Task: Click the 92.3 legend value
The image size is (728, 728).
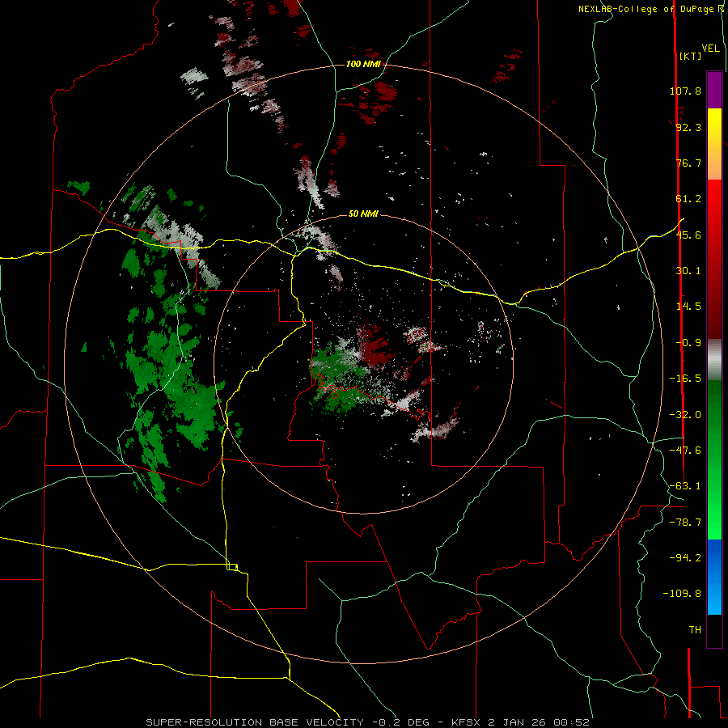Action: point(688,127)
